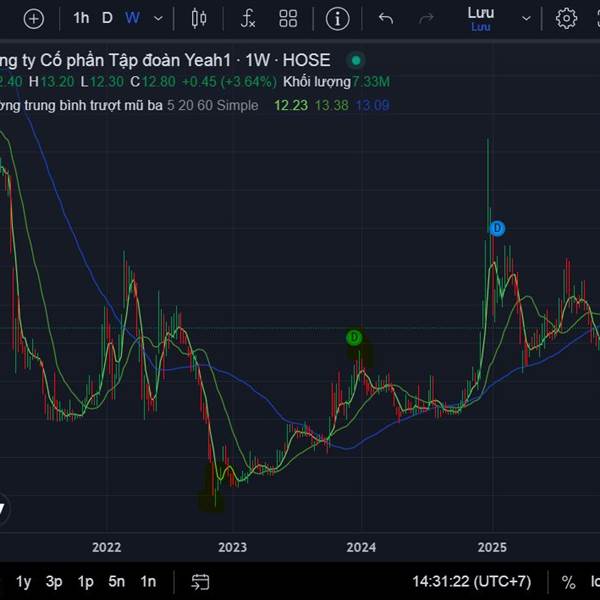Viewport: 600px width, 600px height.
Task: Click the 2024 label on time axis
Action: click(x=361, y=547)
